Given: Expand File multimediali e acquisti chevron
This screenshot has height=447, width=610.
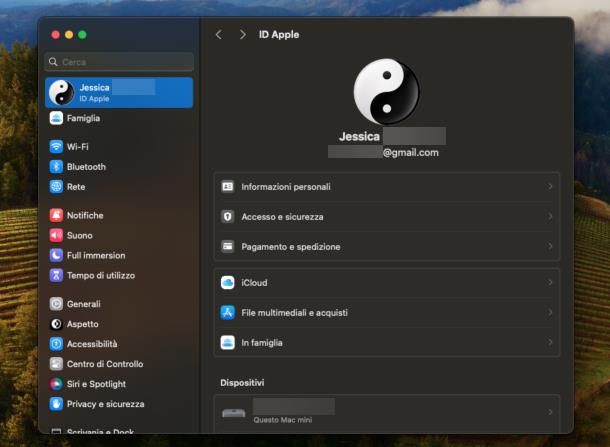Looking at the screenshot, I should pyautogui.click(x=550, y=312).
